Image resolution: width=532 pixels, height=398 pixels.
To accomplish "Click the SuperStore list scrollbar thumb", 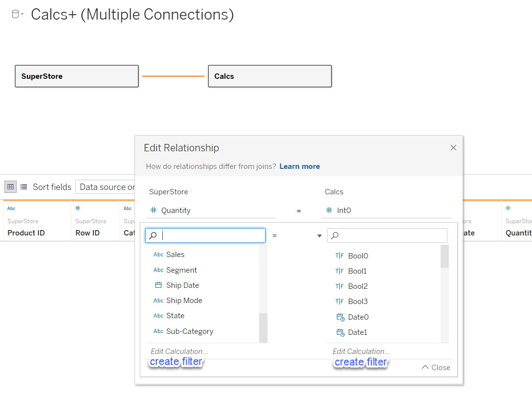I will (x=263, y=328).
